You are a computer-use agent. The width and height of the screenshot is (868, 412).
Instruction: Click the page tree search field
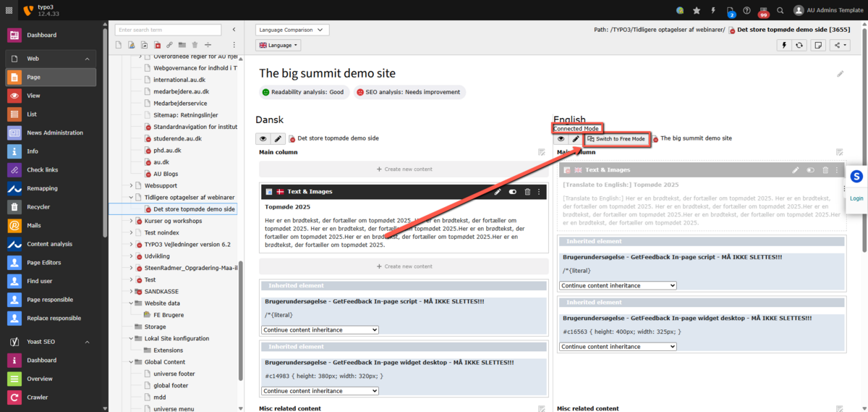[168, 30]
